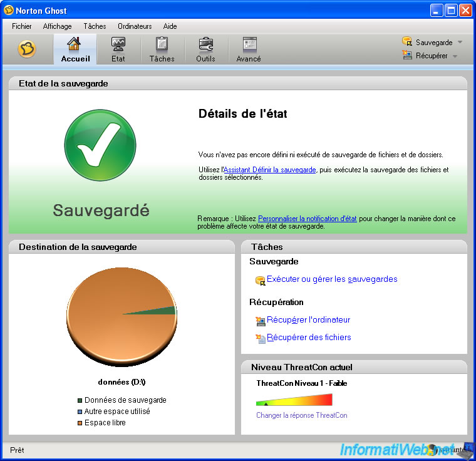Click the icon beside Récupérer l'ordinateur

(260, 321)
